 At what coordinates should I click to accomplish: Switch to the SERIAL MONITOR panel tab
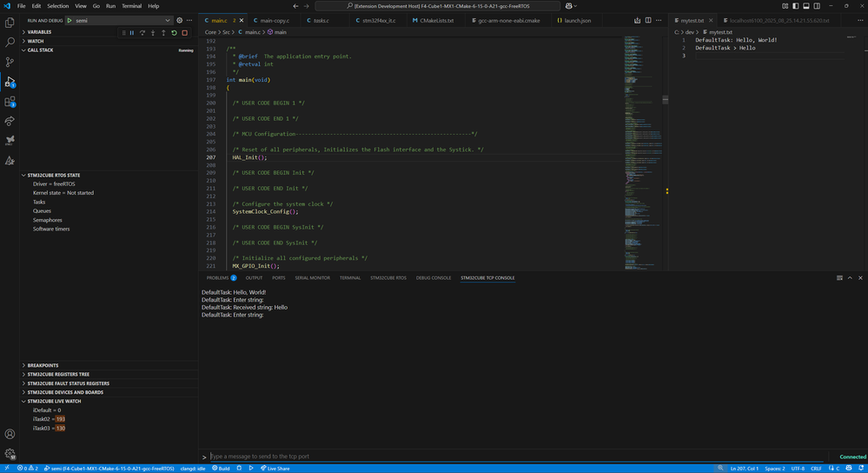pyautogui.click(x=313, y=278)
